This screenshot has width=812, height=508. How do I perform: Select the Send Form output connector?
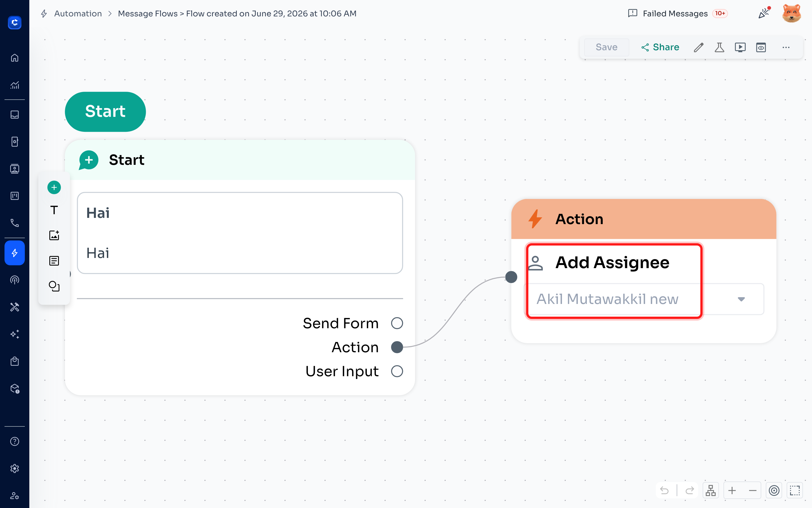pyautogui.click(x=397, y=323)
